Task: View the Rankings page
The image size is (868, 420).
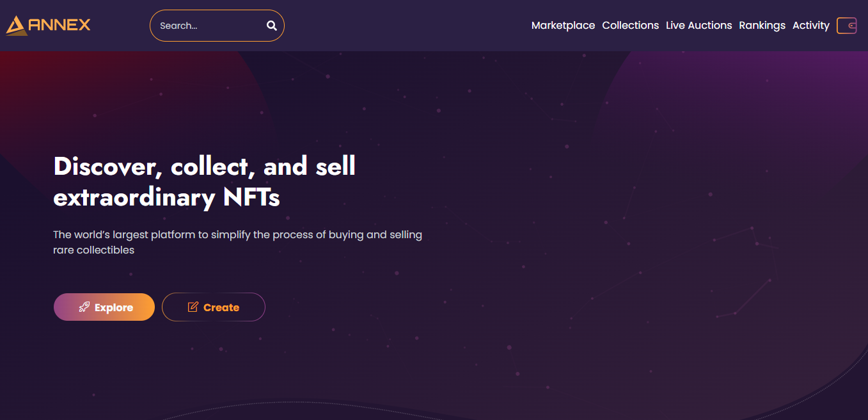Action: (x=762, y=26)
